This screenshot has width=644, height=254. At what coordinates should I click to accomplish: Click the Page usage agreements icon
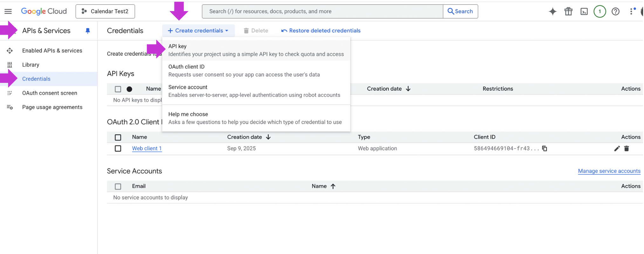point(10,107)
